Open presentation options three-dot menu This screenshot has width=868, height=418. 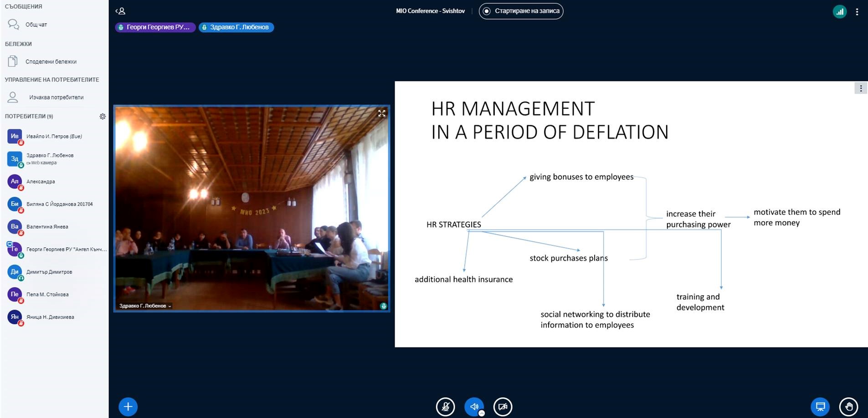pyautogui.click(x=860, y=88)
